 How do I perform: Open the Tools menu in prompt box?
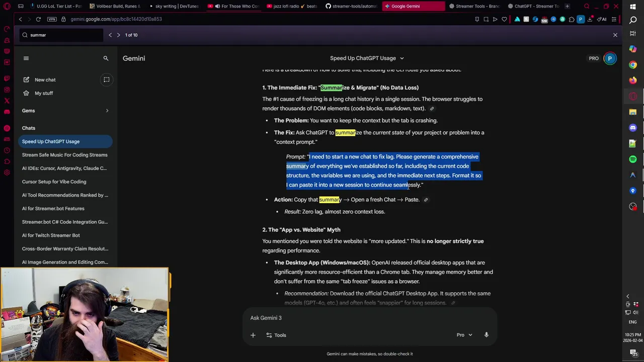click(x=276, y=335)
